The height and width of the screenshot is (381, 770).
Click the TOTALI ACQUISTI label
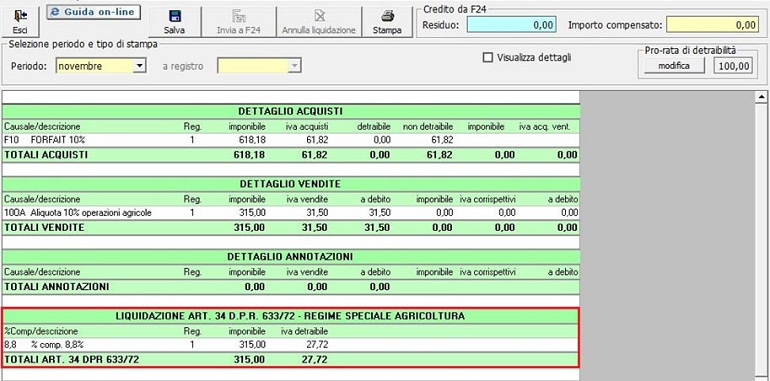46,155
